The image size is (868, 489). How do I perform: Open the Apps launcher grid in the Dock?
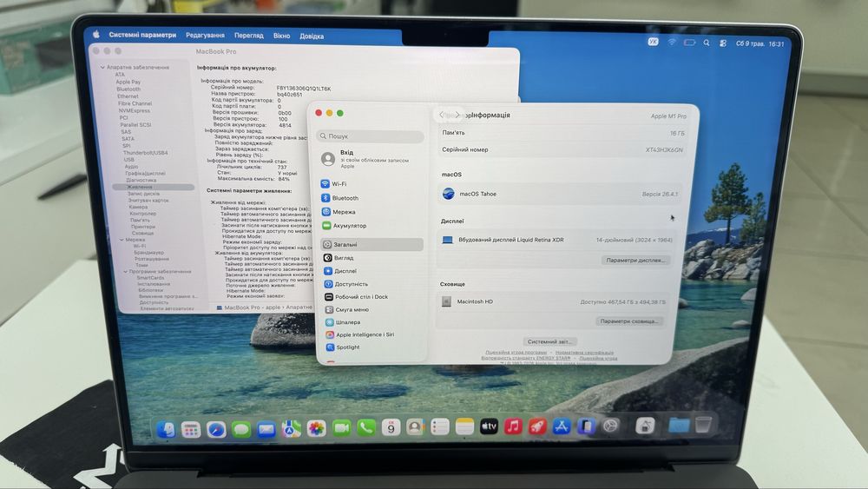tap(191, 429)
